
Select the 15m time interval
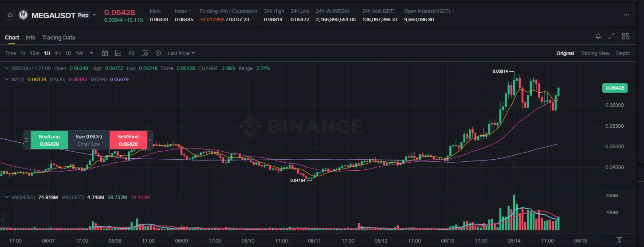pyautogui.click(x=35, y=53)
